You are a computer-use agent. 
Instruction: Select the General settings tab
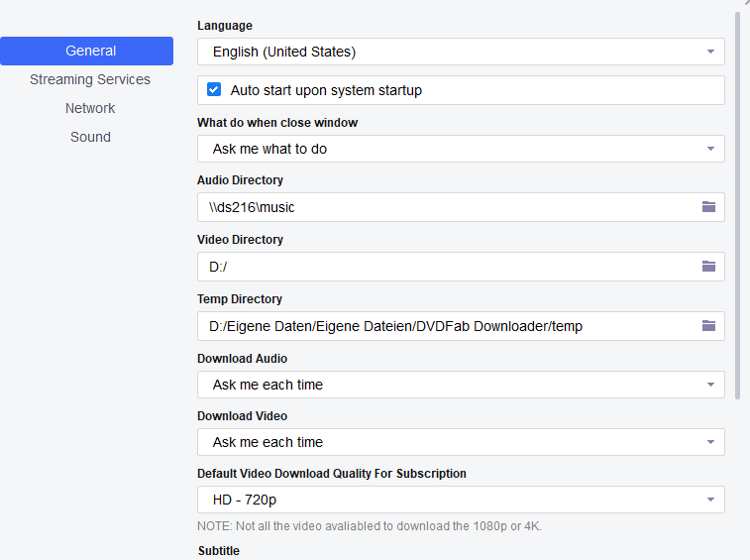(x=90, y=51)
